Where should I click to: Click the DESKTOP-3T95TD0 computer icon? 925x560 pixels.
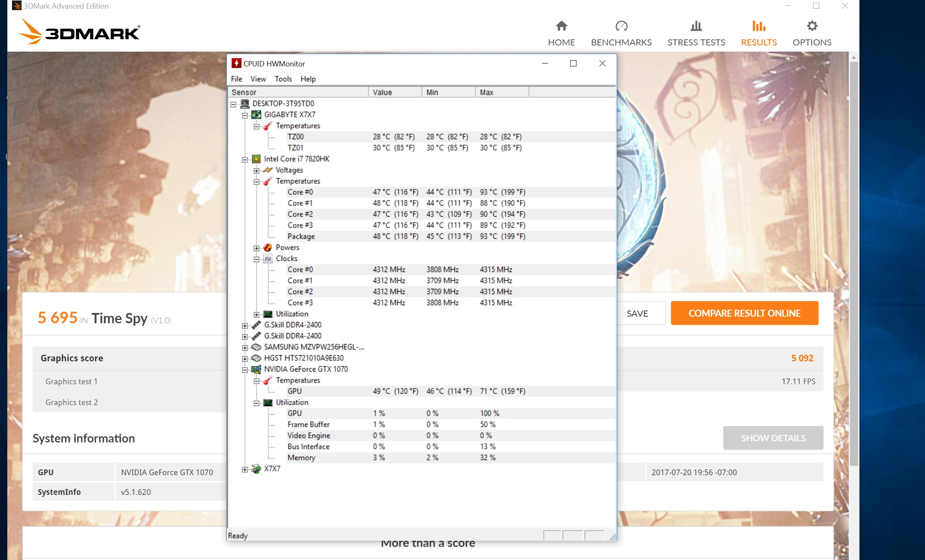(x=245, y=103)
